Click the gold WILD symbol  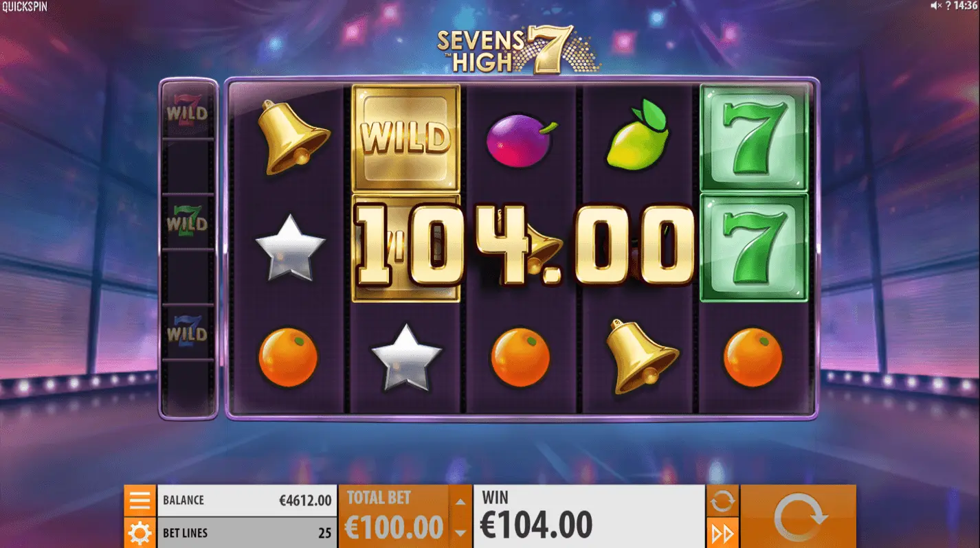coord(405,138)
